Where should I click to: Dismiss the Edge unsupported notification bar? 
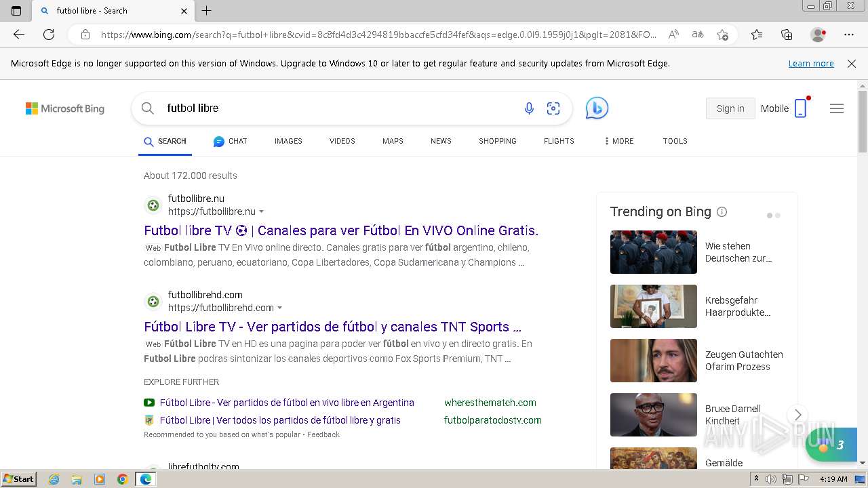click(852, 63)
